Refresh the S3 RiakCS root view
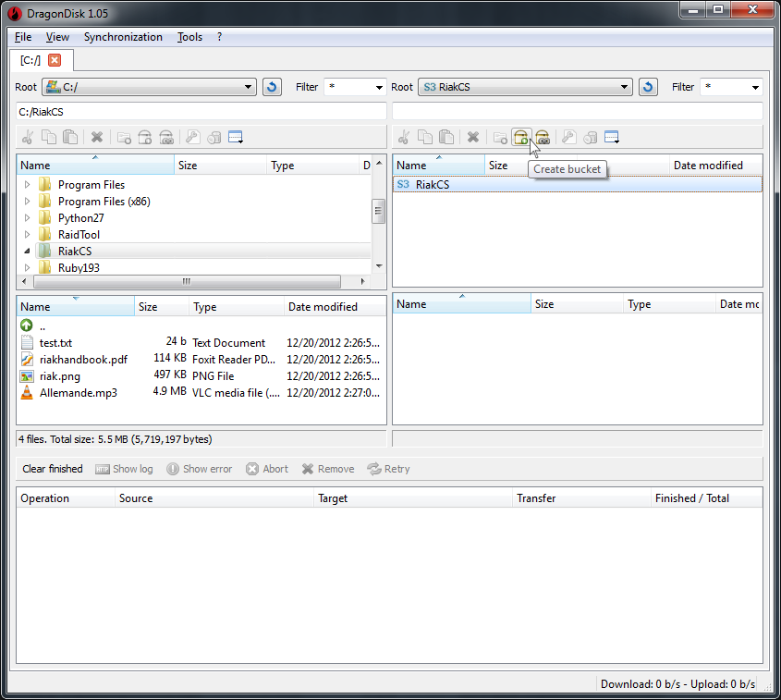This screenshot has height=700, width=781. click(x=647, y=86)
